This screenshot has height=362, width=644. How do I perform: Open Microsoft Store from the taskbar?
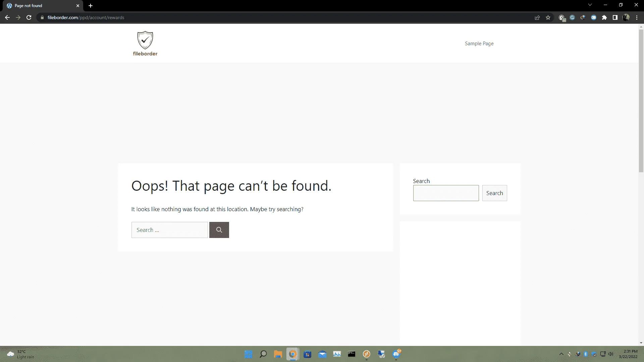pos(307,354)
